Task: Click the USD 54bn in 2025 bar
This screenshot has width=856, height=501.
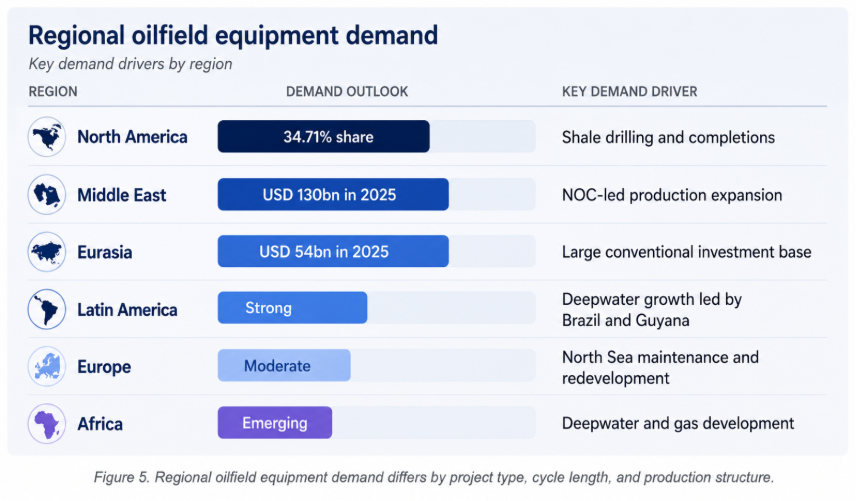Action: 333,252
